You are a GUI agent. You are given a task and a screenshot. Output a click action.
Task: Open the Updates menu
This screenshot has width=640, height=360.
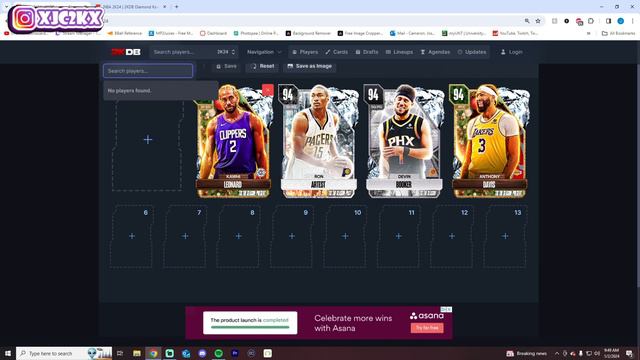(472, 52)
